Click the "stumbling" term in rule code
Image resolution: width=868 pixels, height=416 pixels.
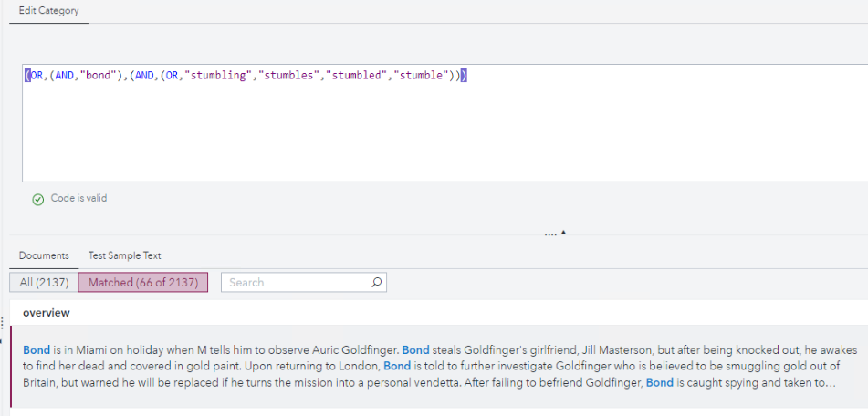[x=219, y=76]
